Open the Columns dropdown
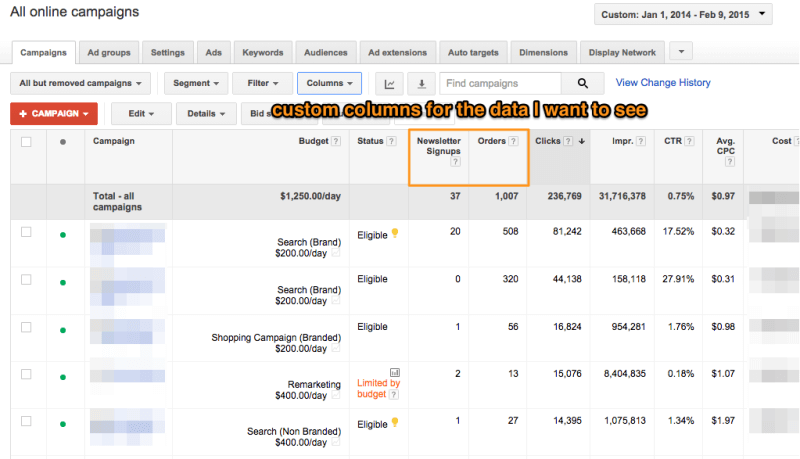800x459 pixels. click(x=329, y=83)
